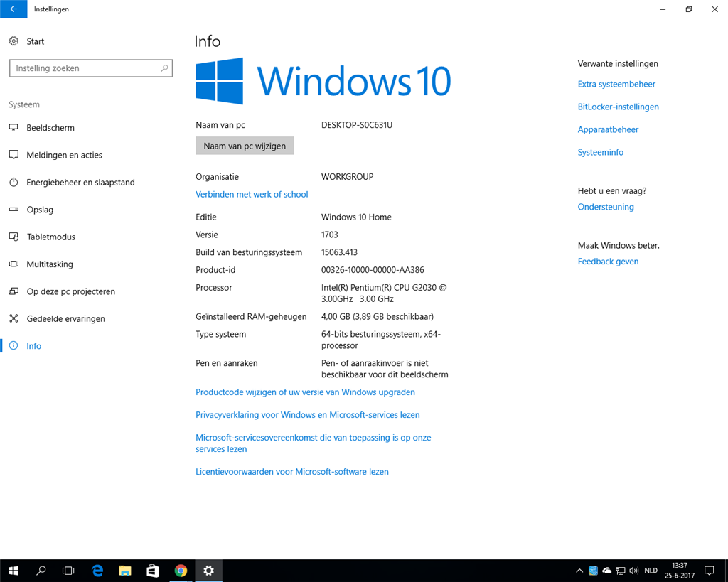Image resolution: width=728 pixels, height=582 pixels.
Task: Go back using the arrow in the title bar
Action: pyautogui.click(x=14, y=9)
